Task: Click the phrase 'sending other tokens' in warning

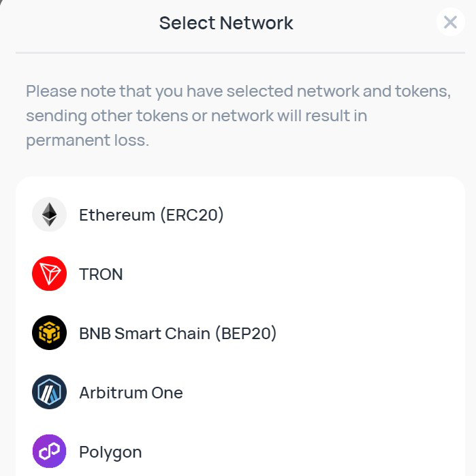Action: click(x=107, y=116)
